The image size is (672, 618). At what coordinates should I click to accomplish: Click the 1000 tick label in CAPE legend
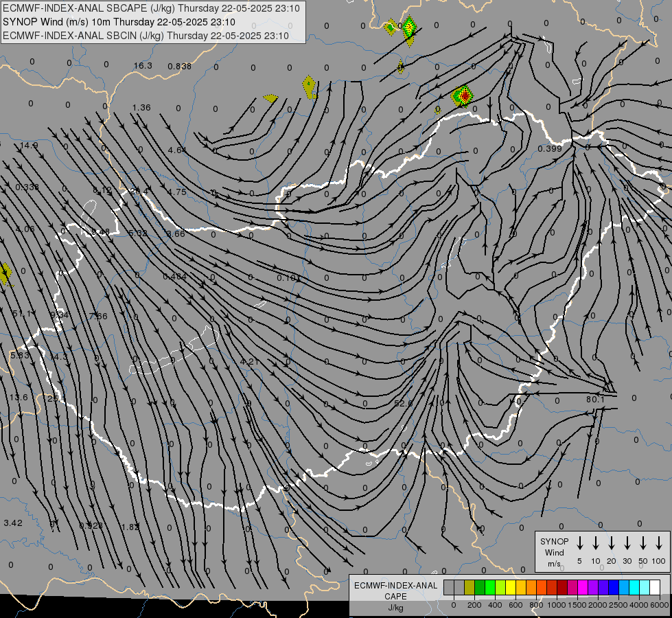556,605
